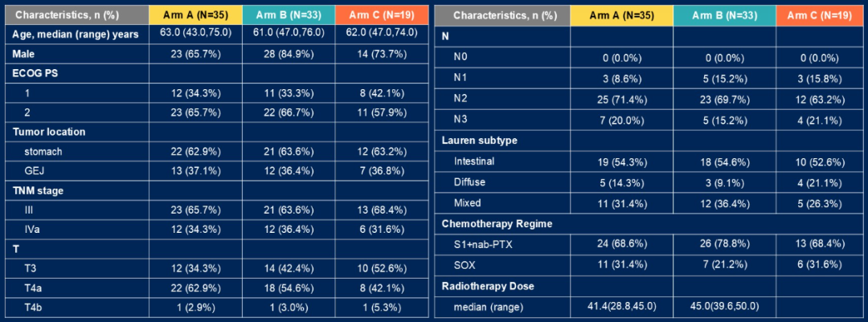Click the TNM stage section label

[39, 191]
